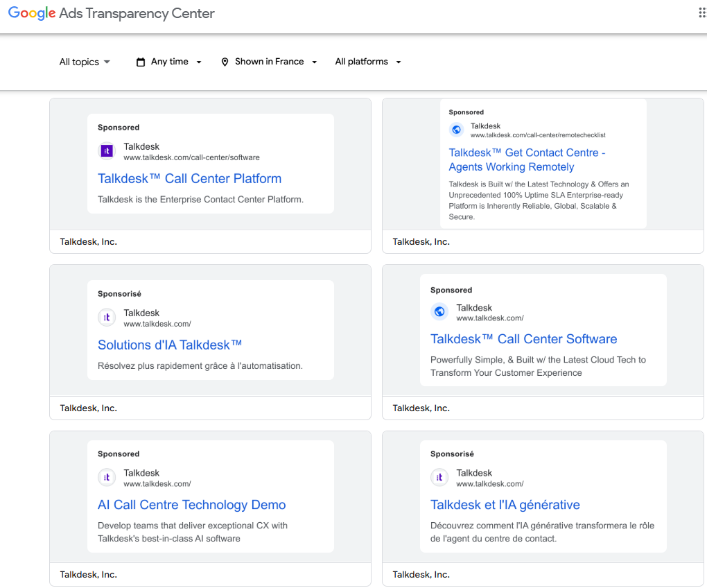The image size is (707, 588).
Task: Click Sponsorisé label in Solutions d'IA ad
Action: coord(119,294)
